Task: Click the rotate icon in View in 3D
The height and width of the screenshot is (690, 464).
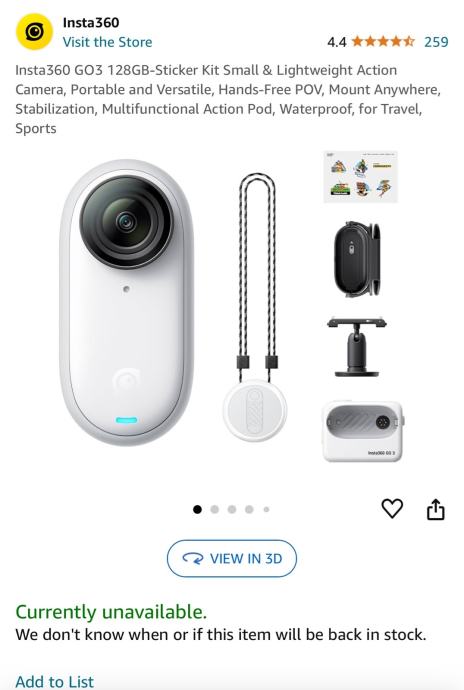Action: (193, 558)
